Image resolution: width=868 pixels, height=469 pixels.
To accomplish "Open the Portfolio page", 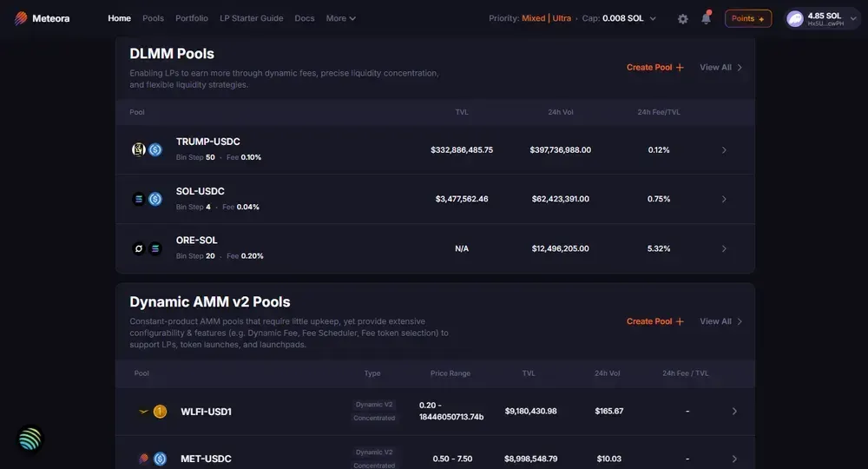I will pyautogui.click(x=192, y=18).
